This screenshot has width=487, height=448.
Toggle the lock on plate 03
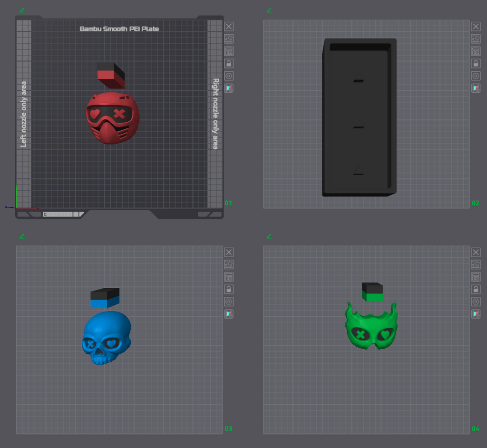[229, 290]
